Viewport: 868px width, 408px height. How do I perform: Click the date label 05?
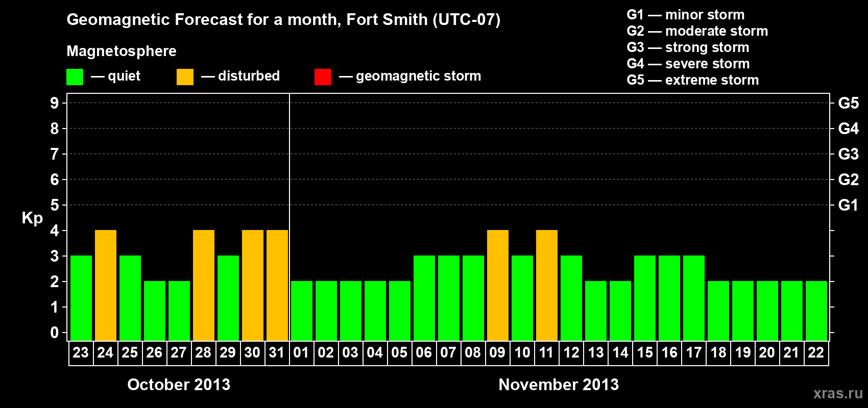click(399, 352)
